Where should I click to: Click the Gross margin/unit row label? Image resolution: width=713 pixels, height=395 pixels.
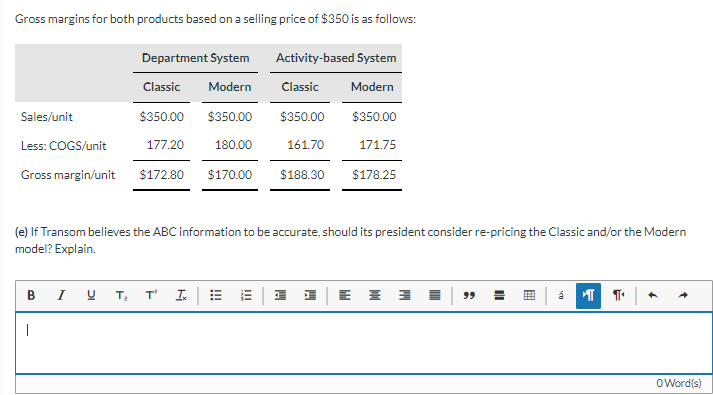click(x=68, y=175)
